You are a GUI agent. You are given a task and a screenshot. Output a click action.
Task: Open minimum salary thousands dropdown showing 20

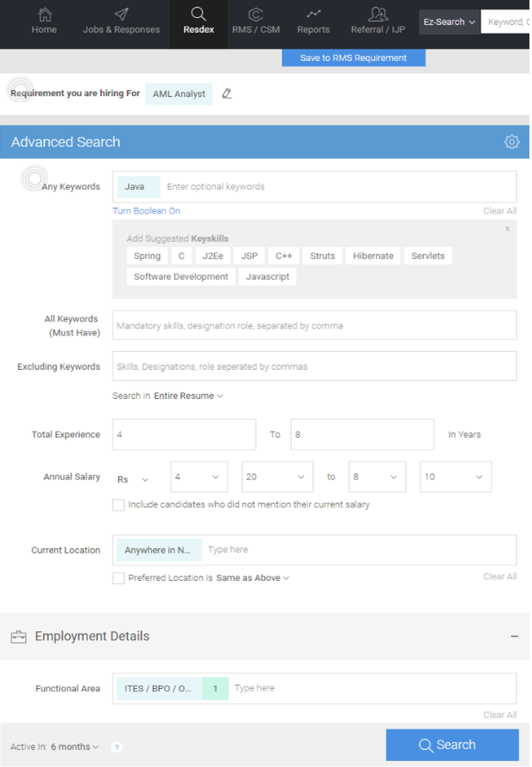click(x=277, y=476)
